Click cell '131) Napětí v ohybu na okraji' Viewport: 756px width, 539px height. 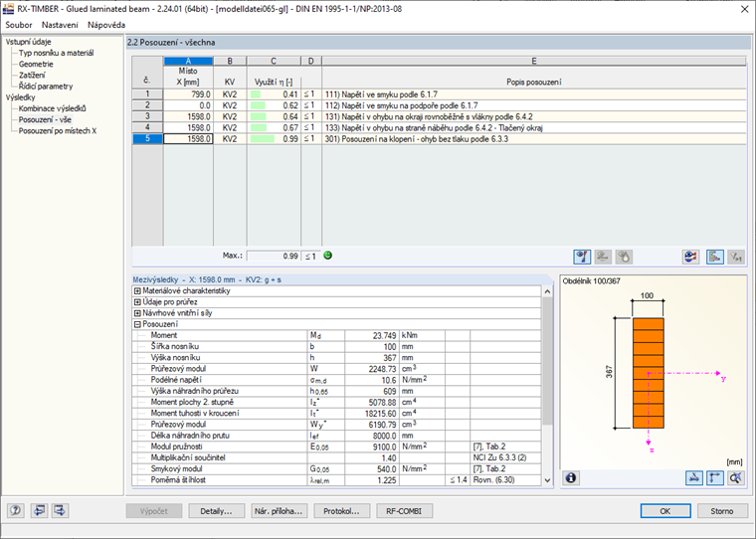(x=534, y=116)
